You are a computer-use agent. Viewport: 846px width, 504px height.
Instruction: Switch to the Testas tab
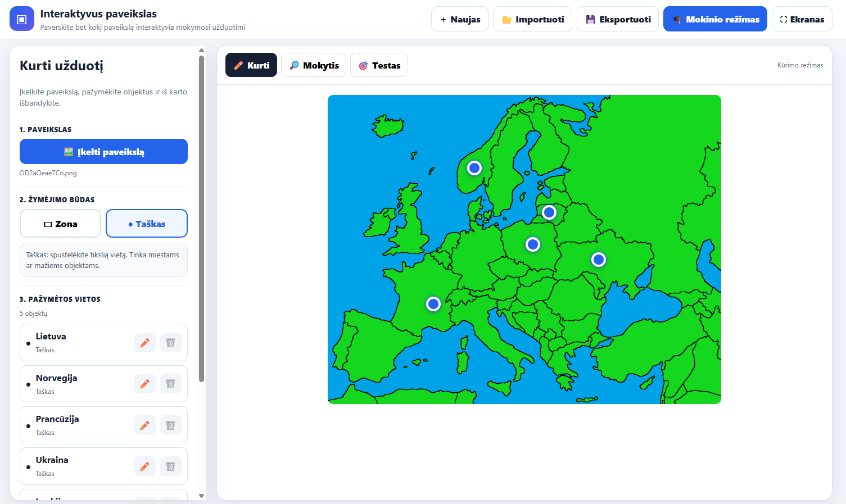pos(379,65)
